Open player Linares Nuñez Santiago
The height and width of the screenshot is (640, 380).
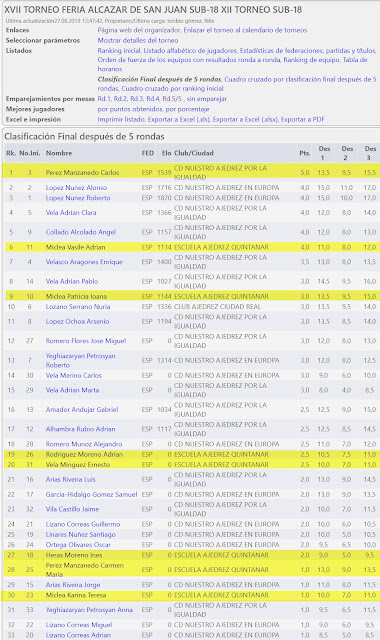tap(81, 535)
